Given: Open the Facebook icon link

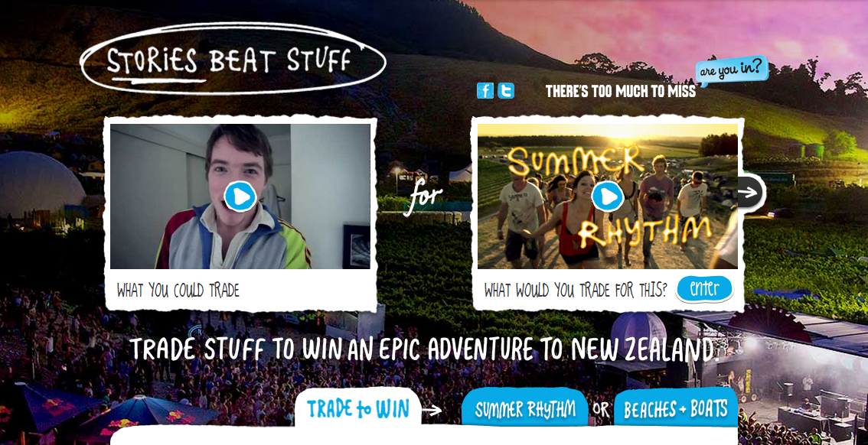Looking at the screenshot, I should (x=485, y=91).
